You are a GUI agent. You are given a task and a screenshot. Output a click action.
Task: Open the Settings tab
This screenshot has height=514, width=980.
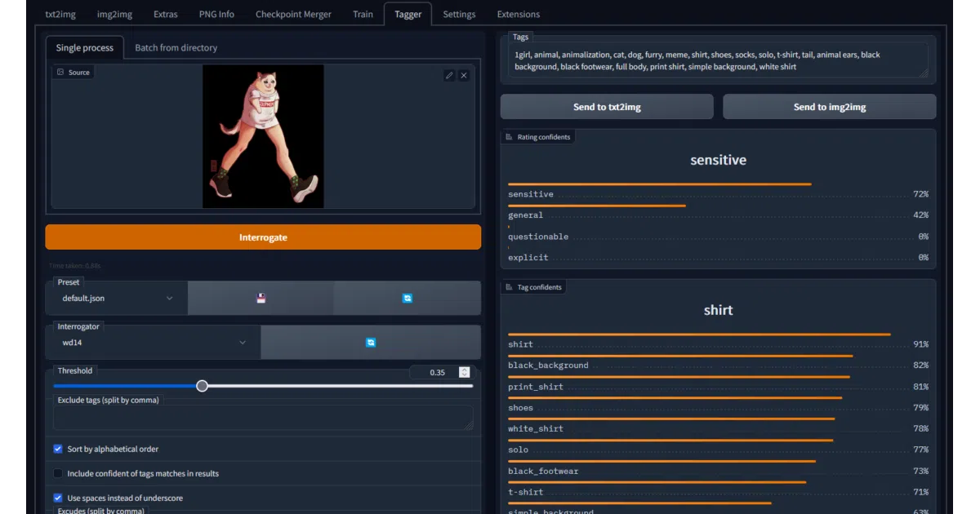click(459, 14)
